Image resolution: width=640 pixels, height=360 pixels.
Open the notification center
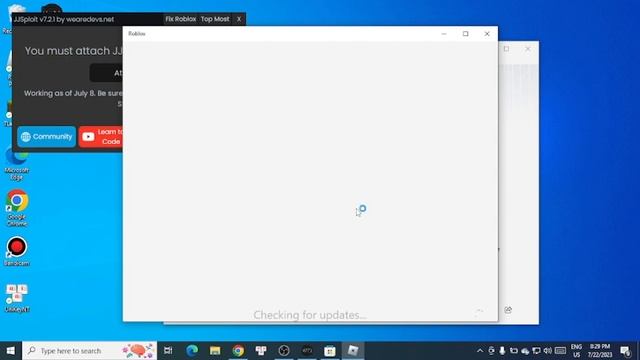(x=625, y=351)
